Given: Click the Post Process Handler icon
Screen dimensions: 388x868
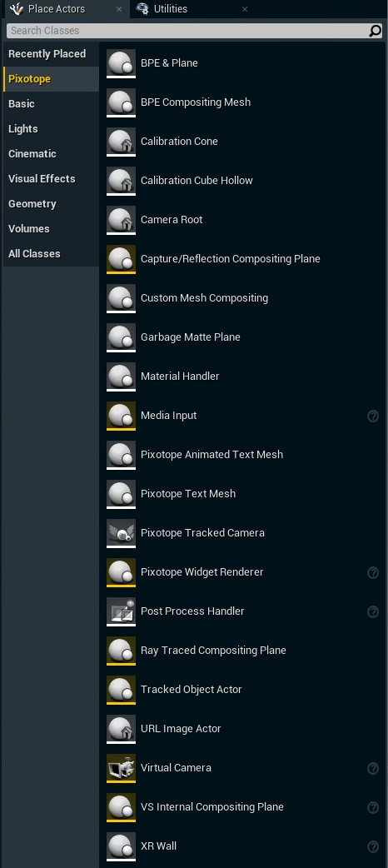Looking at the screenshot, I should (121, 611).
